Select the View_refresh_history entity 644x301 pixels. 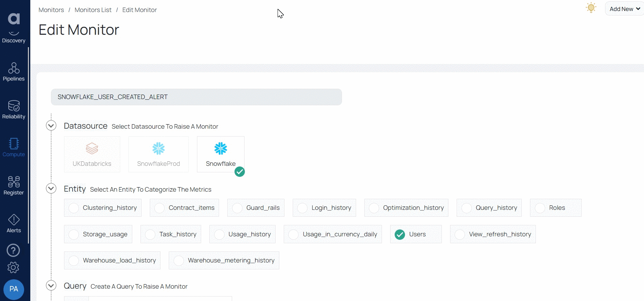tap(493, 234)
